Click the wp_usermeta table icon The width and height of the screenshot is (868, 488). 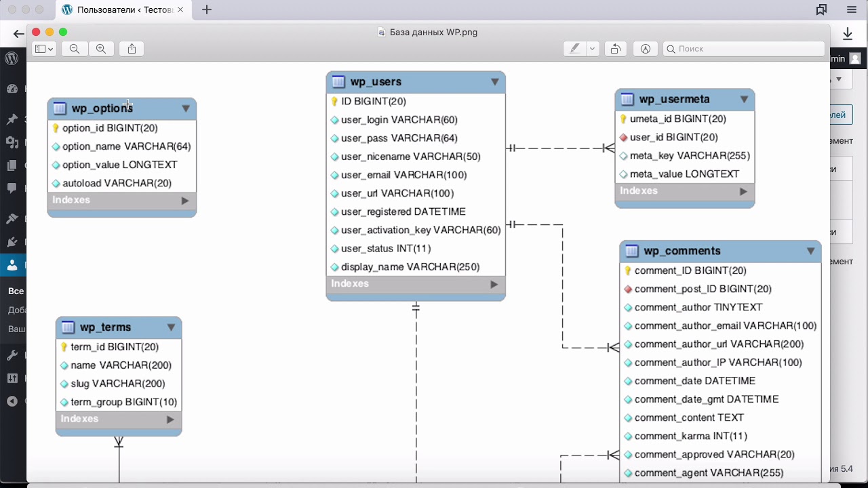(627, 100)
